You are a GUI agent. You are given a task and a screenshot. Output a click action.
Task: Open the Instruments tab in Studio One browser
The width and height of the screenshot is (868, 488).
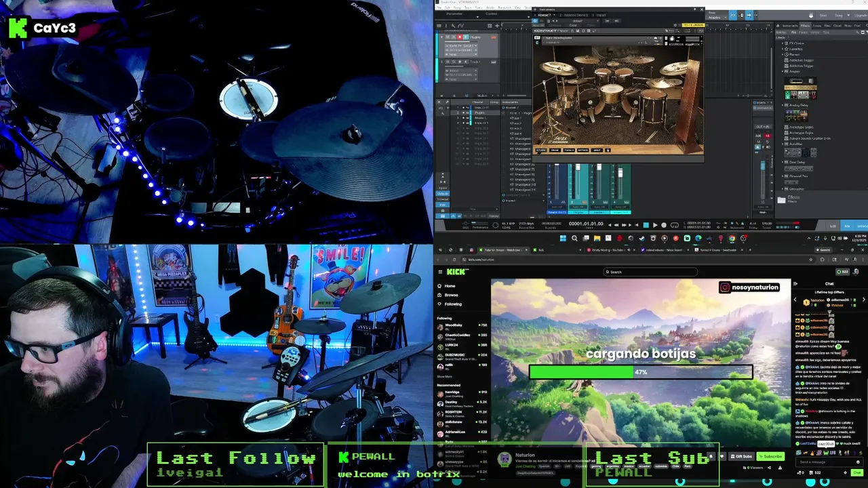790,26
